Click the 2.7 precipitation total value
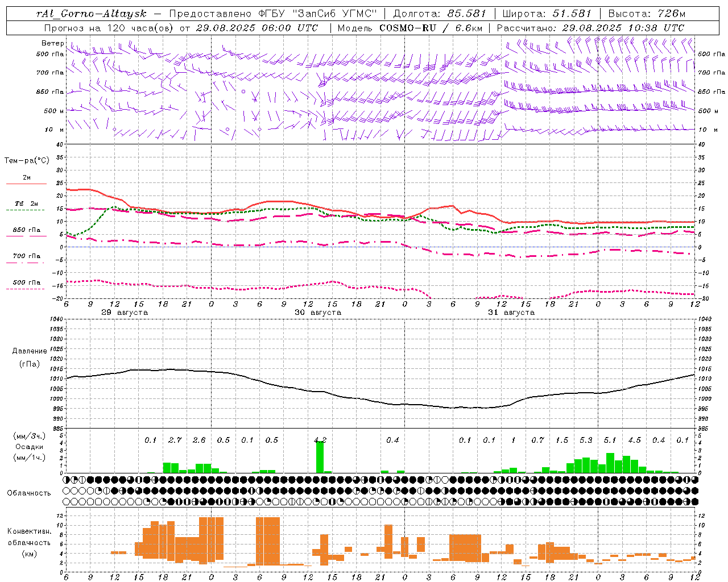This screenshot has height=582, width=728. [175, 440]
